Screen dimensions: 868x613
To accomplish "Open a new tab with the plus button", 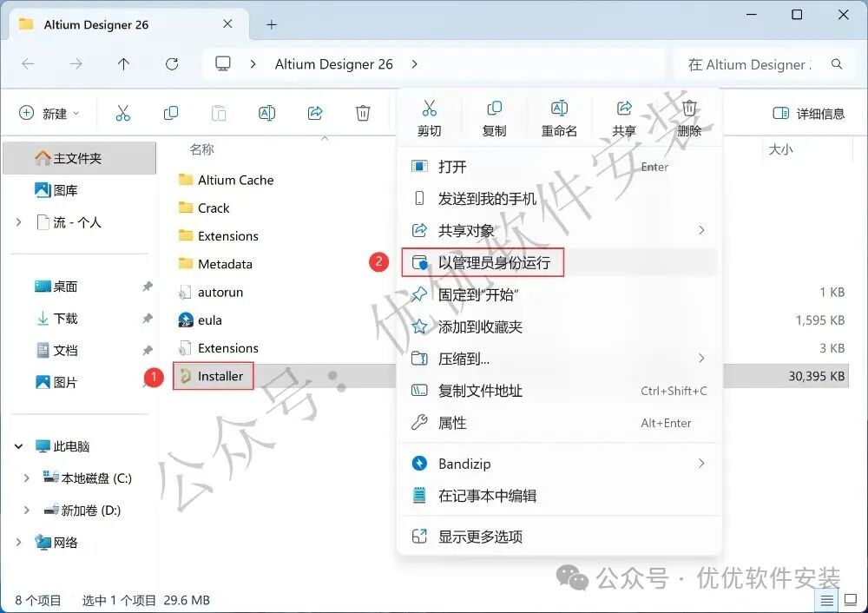I will [271, 24].
